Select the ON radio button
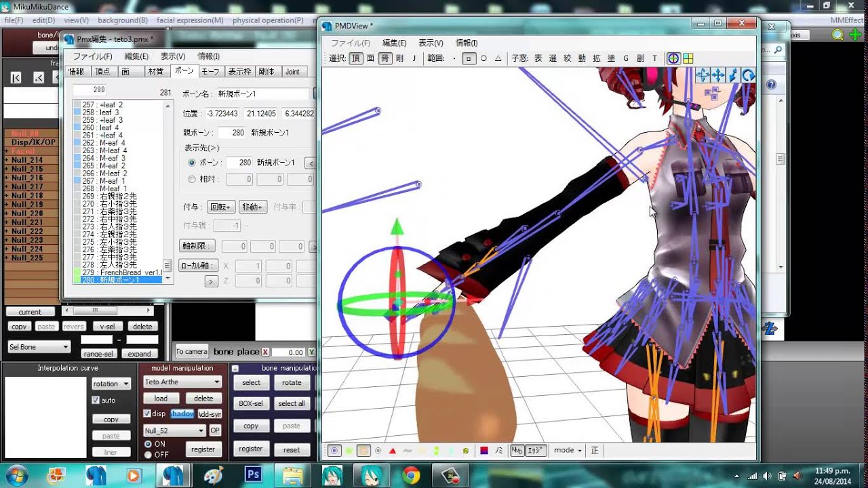868x488 pixels. 148,444
